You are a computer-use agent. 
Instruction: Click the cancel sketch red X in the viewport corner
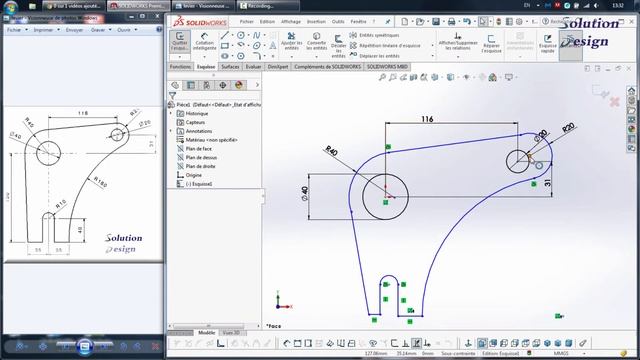615,102
